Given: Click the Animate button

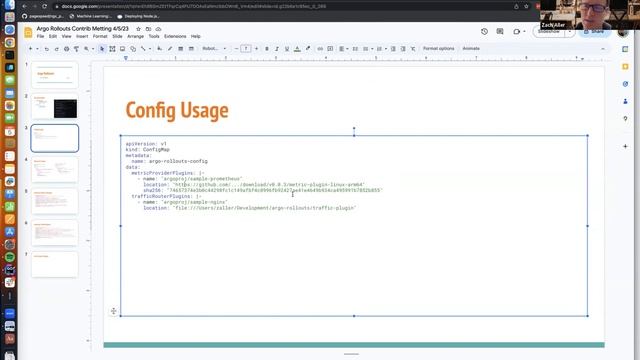Looking at the screenshot, I should coord(471,49).
